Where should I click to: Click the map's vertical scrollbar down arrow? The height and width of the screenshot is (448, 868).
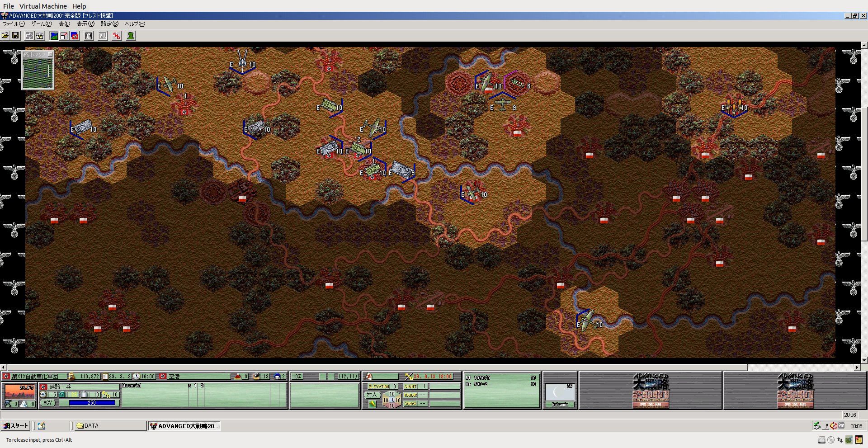(864, 360)
